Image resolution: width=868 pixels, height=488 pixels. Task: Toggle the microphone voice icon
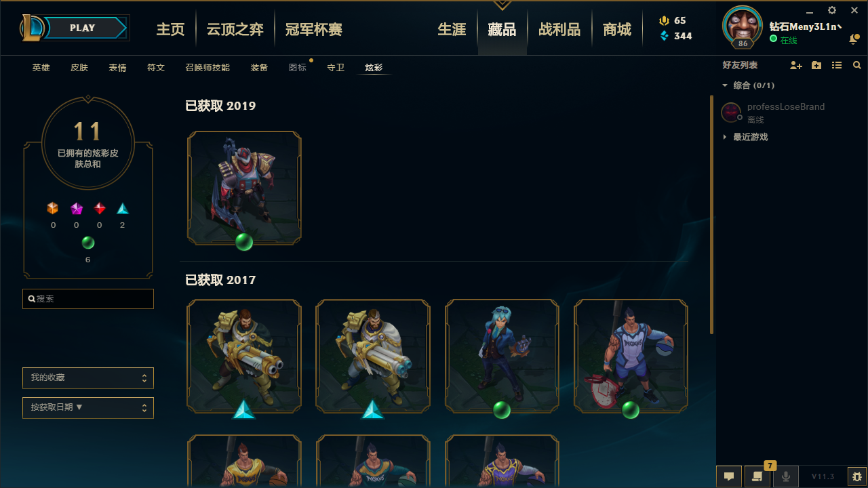coord(786,476)
